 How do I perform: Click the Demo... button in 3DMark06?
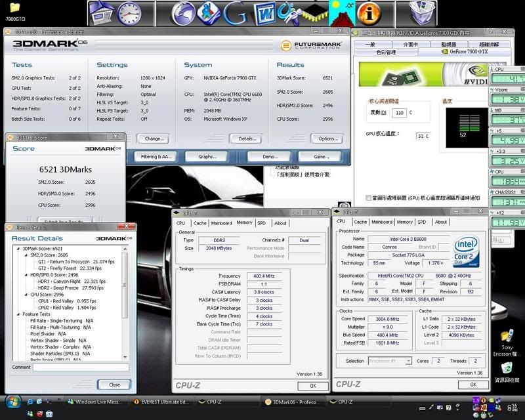(x=270, y=156)
